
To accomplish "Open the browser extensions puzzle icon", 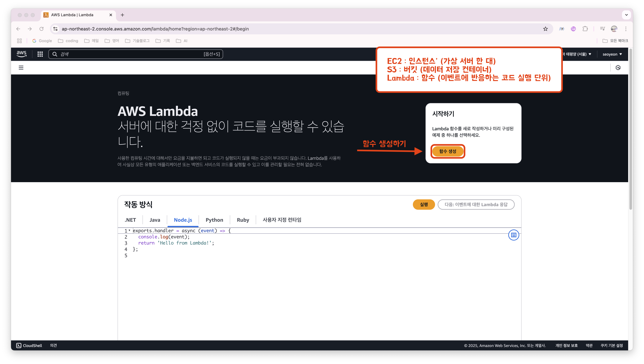I will 585,29.
